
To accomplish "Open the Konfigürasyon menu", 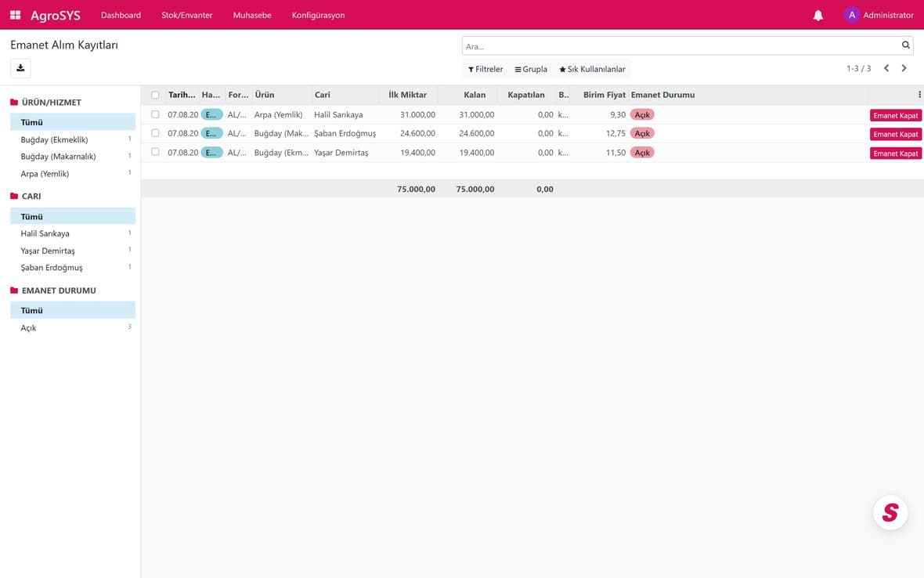I will [318, 16].
